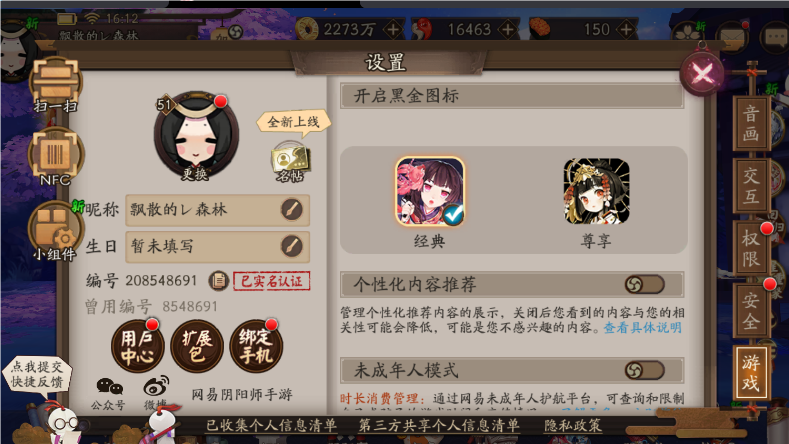Select the 经典 classic app icon
The width and height of the screenshot is (789, 444).
[430, 203]
